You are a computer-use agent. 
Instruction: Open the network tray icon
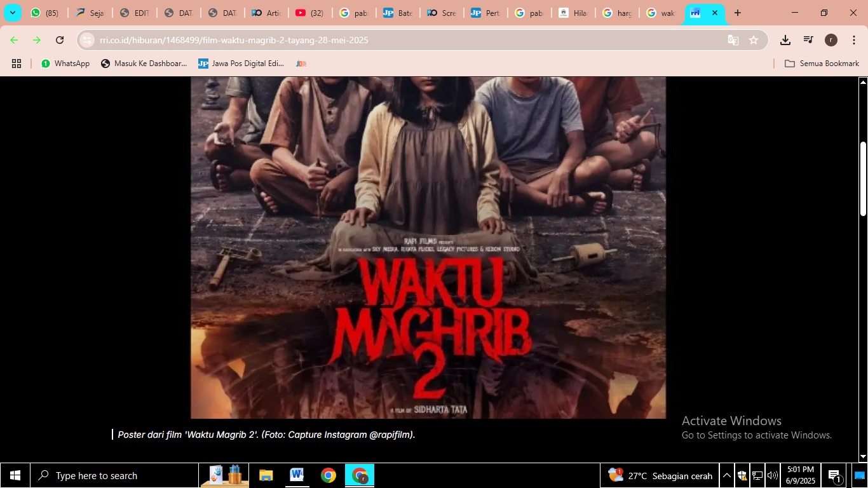757,475
